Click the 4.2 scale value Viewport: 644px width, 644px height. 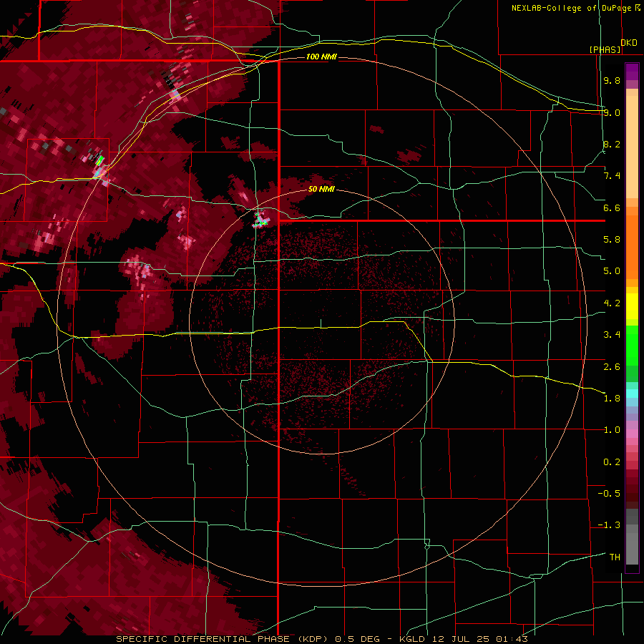[612, 303]
